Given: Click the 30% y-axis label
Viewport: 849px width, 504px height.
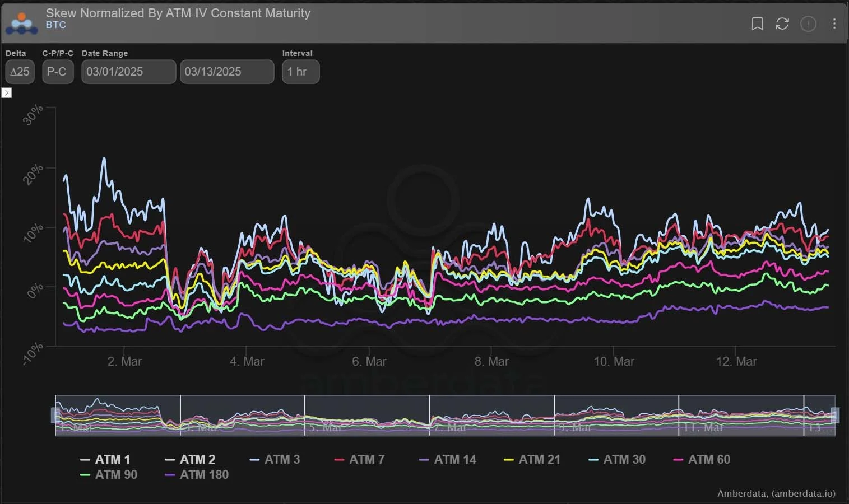Looking at the screenshot, I should [x=34, y=115].
